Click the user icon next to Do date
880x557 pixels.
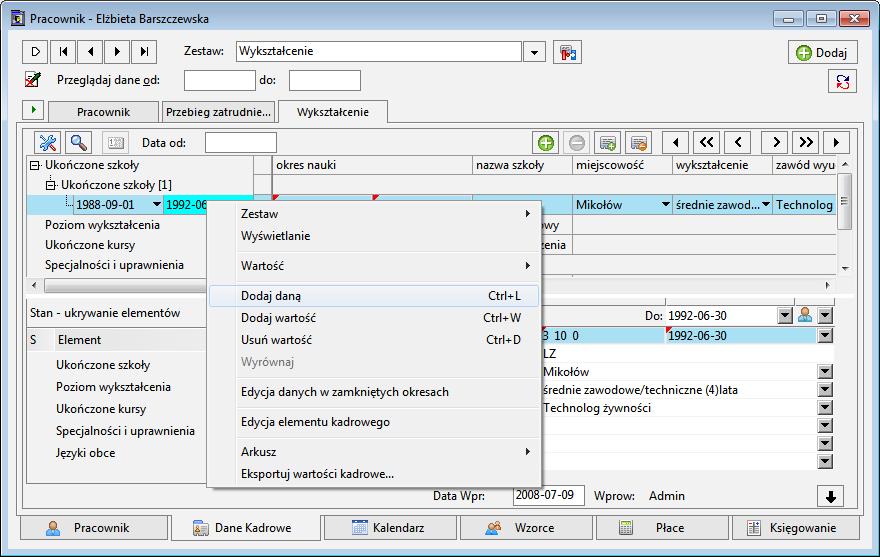point(805,316)
